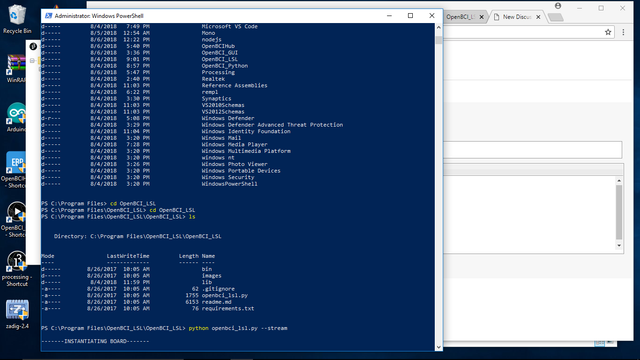The image size is (640, 360).
Task: Close the OpenBCI_LSL browser tab
Action: (x=481, y=17)
